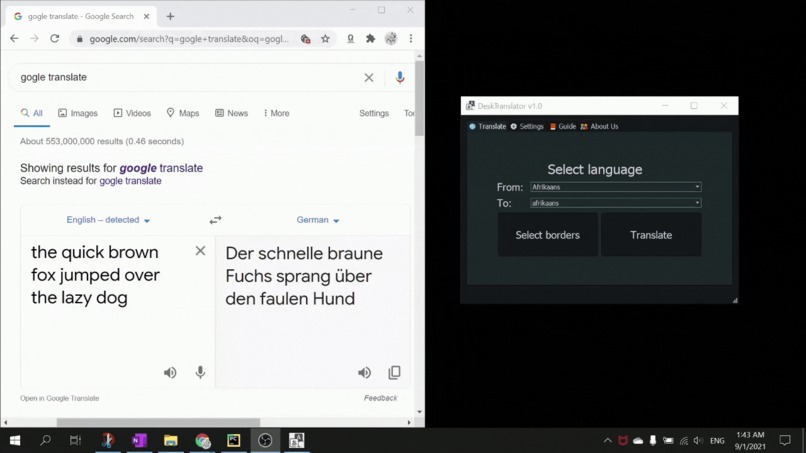Open the notification center

[x=785, y=441]
